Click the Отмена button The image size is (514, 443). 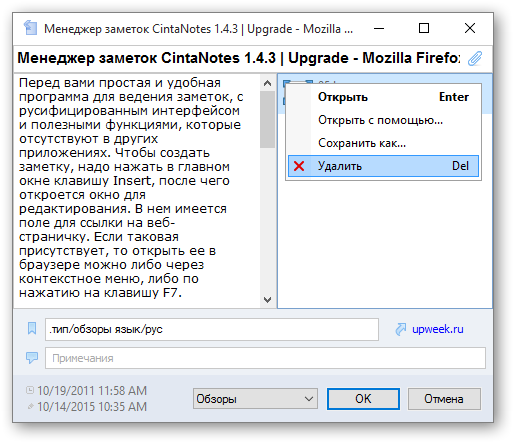point(444,399)
